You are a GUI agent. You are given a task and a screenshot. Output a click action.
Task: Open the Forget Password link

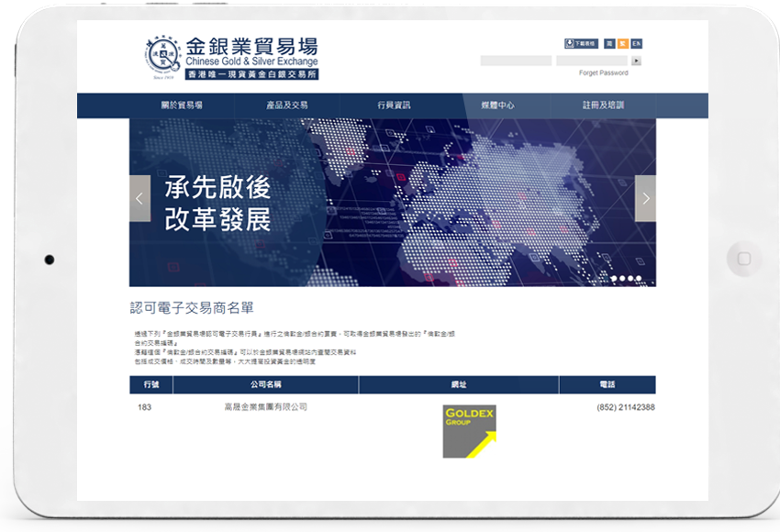point(604,72)
